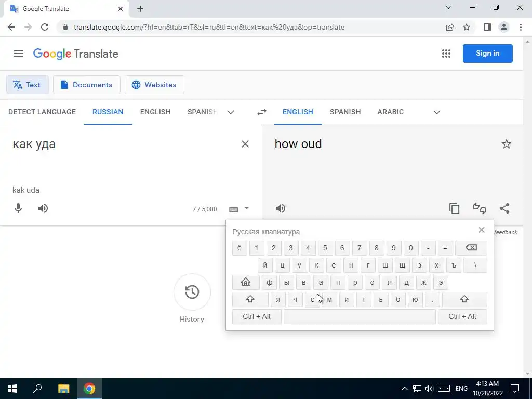
Task: Reload the page
Action: [x=45, y=27]
